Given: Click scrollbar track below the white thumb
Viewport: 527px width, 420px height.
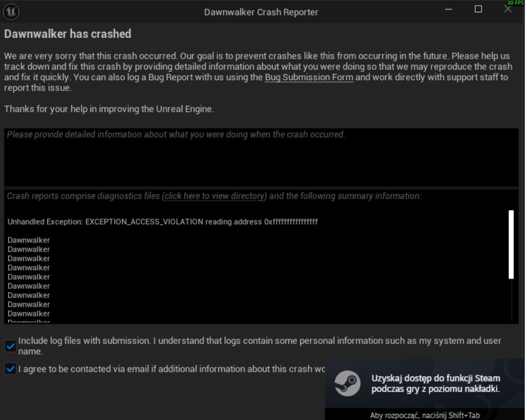Looking at the screenshot, I should point(512,300).
